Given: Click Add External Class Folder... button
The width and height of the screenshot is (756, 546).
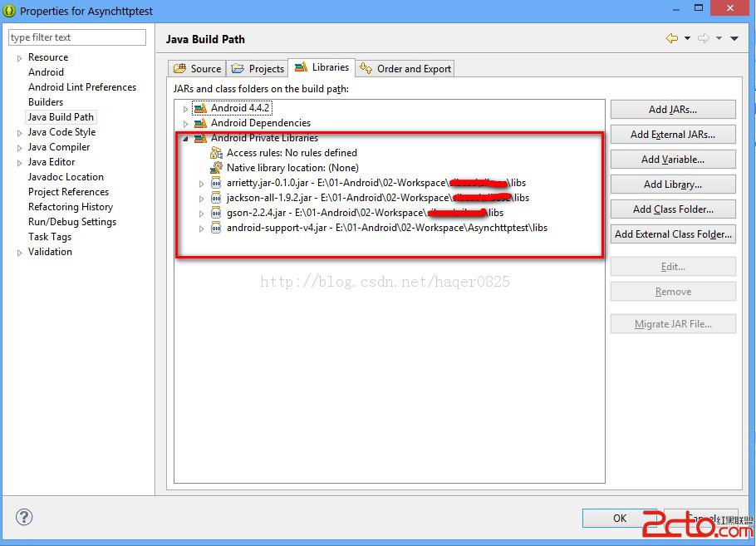Looking at the screenshot, I should pos(673,234).
